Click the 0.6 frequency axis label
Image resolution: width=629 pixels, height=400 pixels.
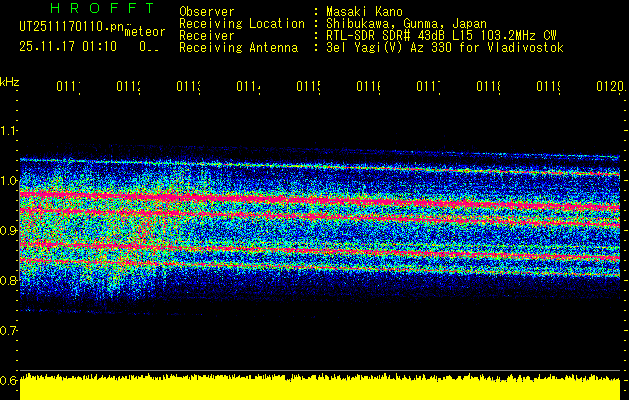[9, 381]
